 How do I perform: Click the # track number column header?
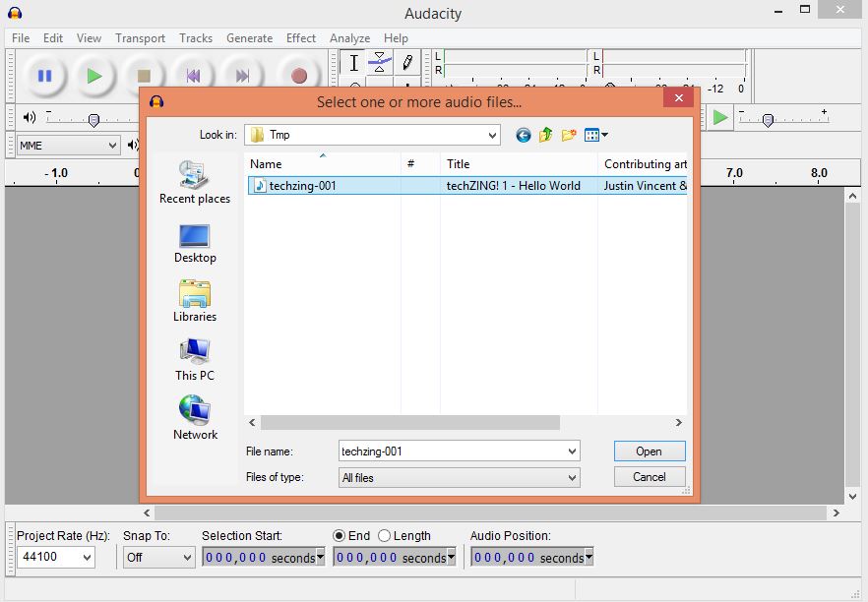[x=420, y=163]
